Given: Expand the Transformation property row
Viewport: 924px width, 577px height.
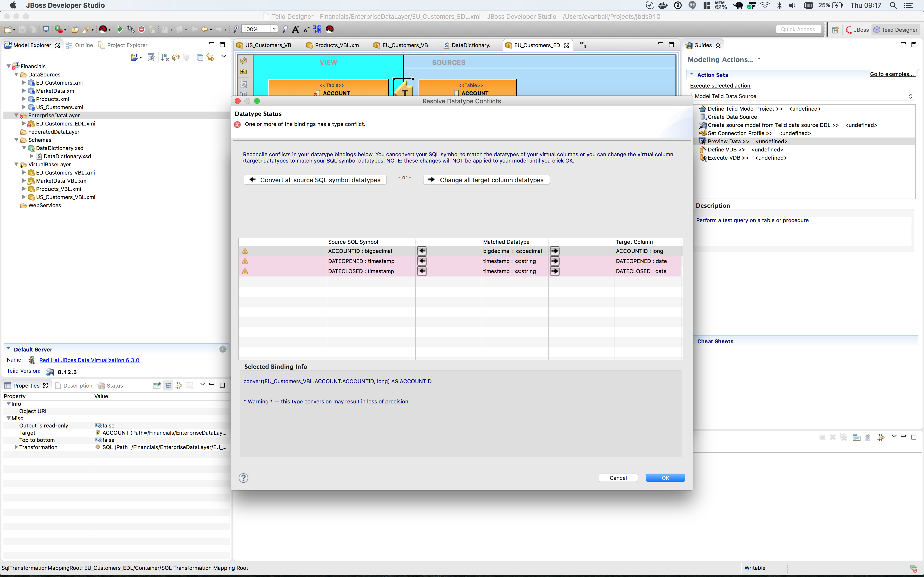Looking at the screenshot, I should tap(16, 447).
